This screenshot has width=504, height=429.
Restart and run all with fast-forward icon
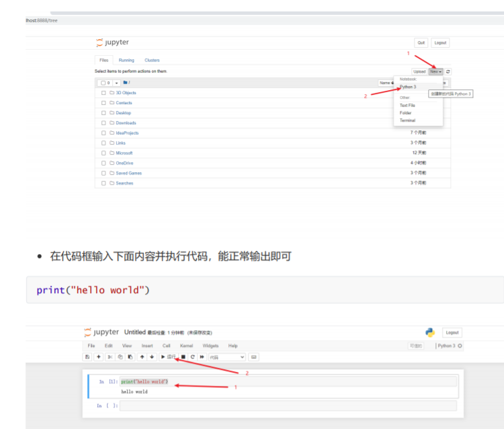(x=202, y=357)
